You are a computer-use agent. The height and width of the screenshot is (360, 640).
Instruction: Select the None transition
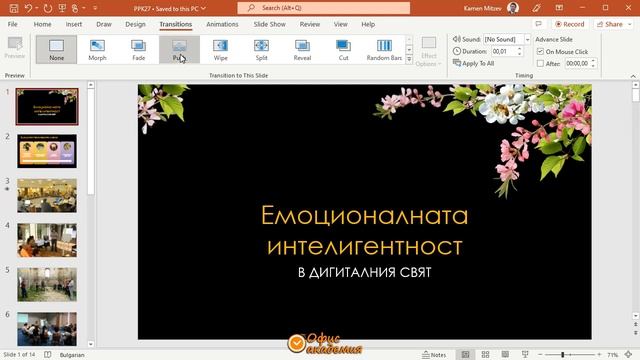click(x=56, y=49)
